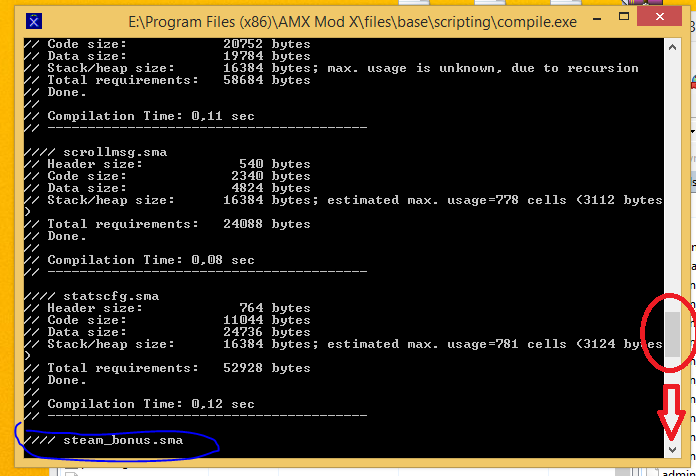Maximize the compile.exe window
Image resolution: width=696 pixels, height=476 pixels.
point(624,17)
